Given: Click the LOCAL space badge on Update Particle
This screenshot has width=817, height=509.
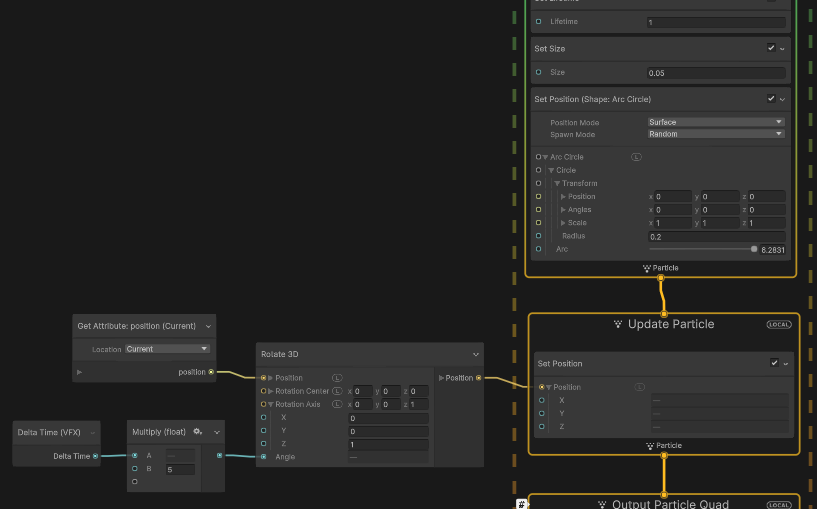Looking at the screenshot, I should pos(779,324).
